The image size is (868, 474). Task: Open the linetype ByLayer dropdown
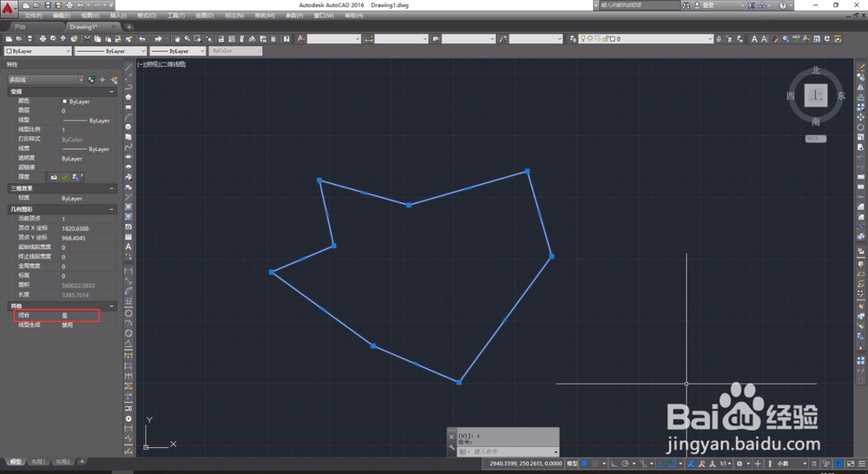(111, 51)
